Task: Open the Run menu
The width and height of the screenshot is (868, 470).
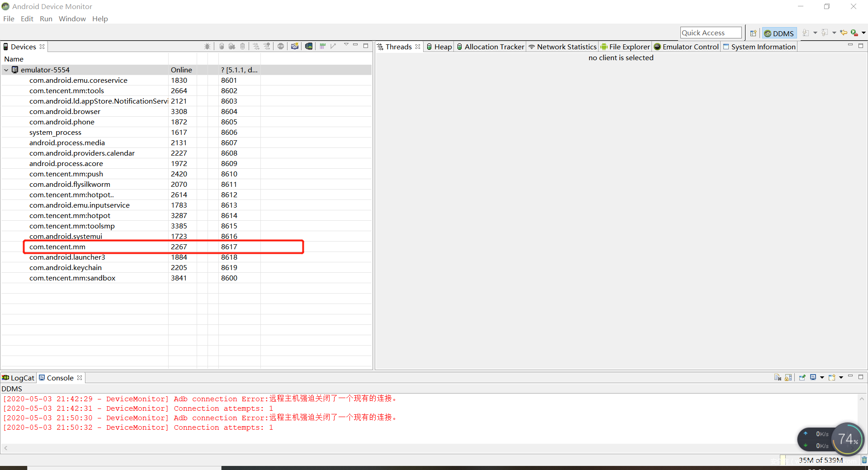Action: tap(46, 19)
